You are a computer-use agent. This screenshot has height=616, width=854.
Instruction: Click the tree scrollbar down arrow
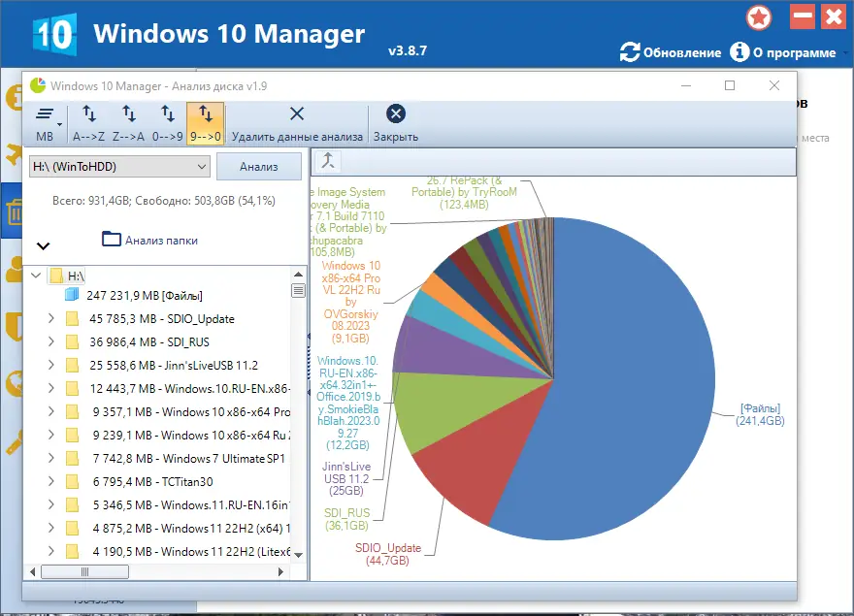pos(298,555)
